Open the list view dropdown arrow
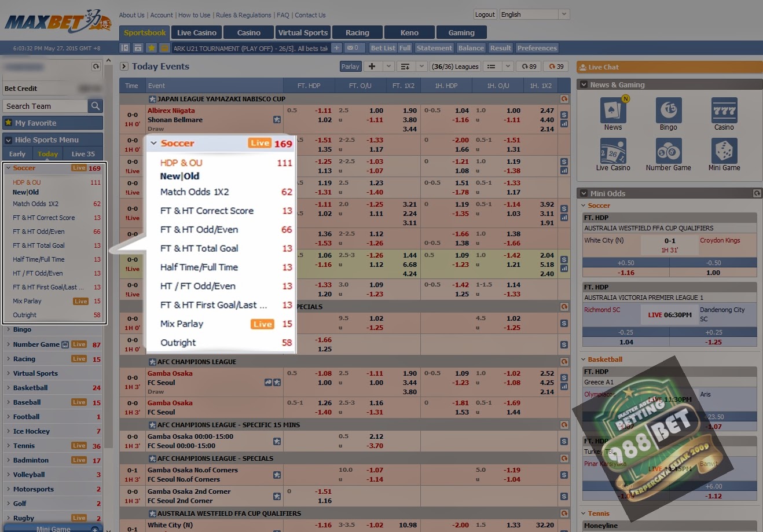763x532 pixels. [508, 66]
